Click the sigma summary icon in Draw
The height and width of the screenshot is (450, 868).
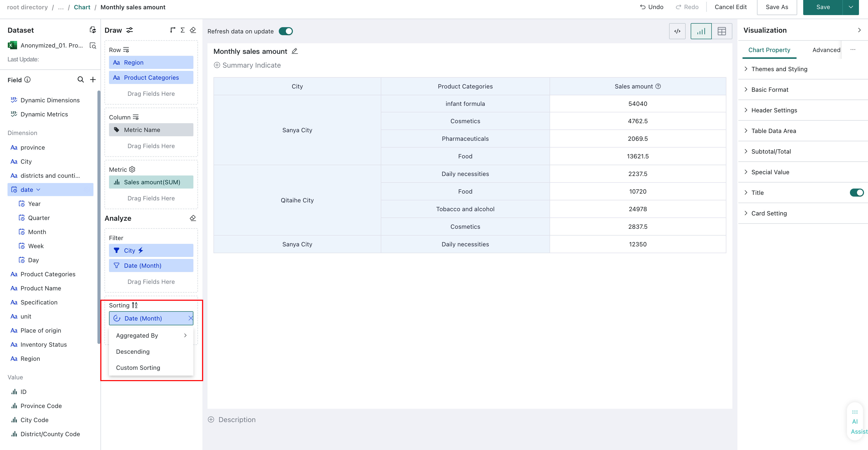183,30
